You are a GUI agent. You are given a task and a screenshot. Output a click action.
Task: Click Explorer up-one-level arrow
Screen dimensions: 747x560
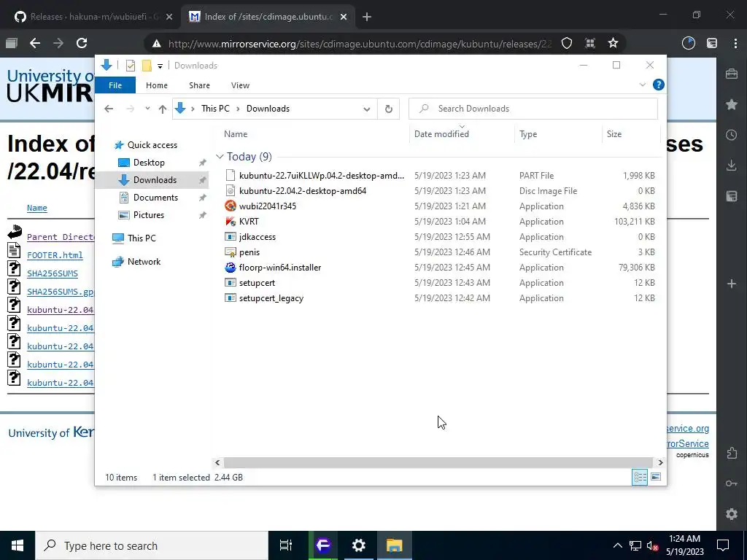tap(163, 109)
